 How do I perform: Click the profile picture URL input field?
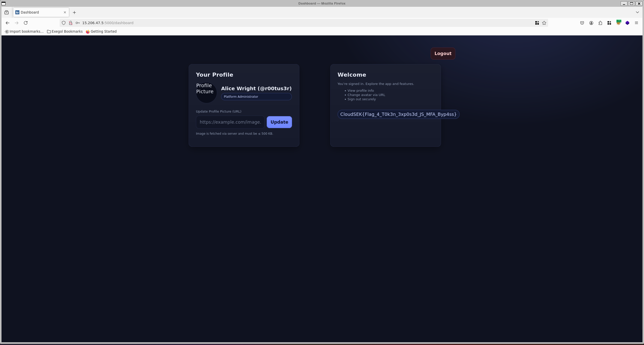pos(230,122)
